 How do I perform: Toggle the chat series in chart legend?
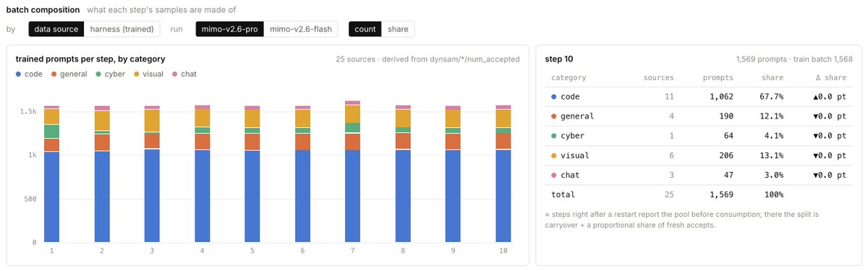(x=184, y=74)
